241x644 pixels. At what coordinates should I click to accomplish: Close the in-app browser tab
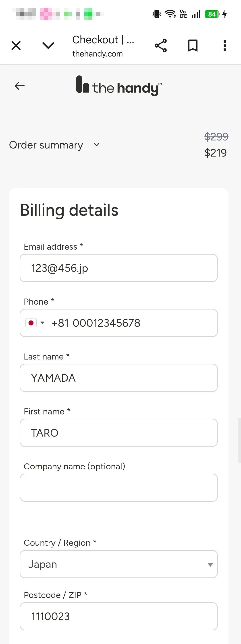pyautogui.click(x=16, y=46)
